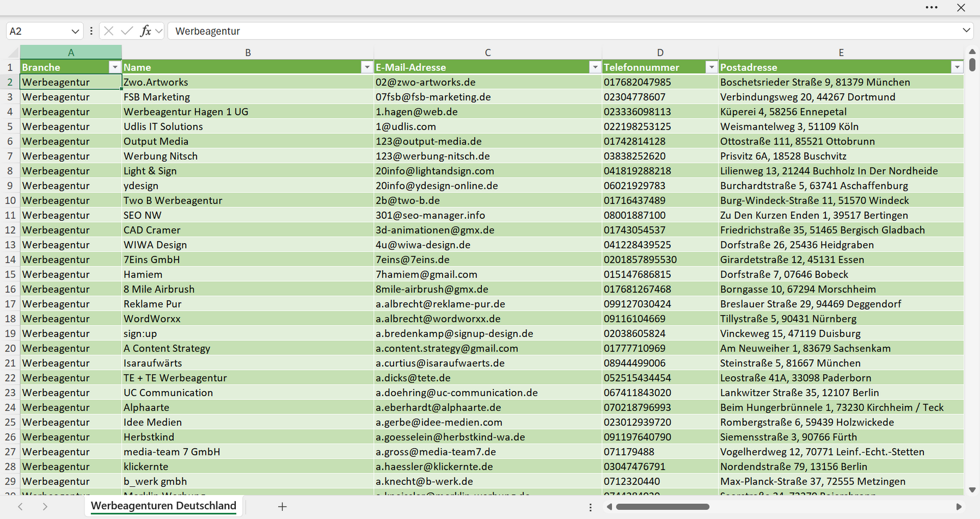
Task: Select email 4u@wiwa-design.de
Action: point(488,245)
